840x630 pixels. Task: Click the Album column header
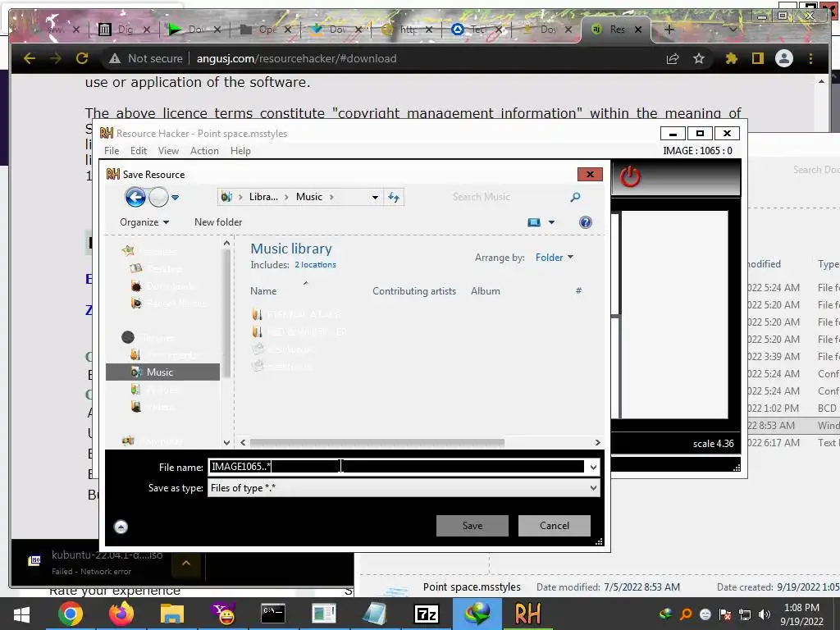click(x=486, y=291)
